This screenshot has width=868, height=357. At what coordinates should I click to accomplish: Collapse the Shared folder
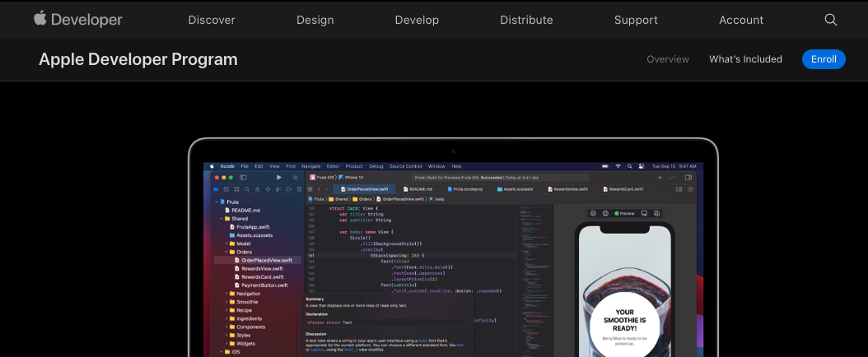[222, 219]
